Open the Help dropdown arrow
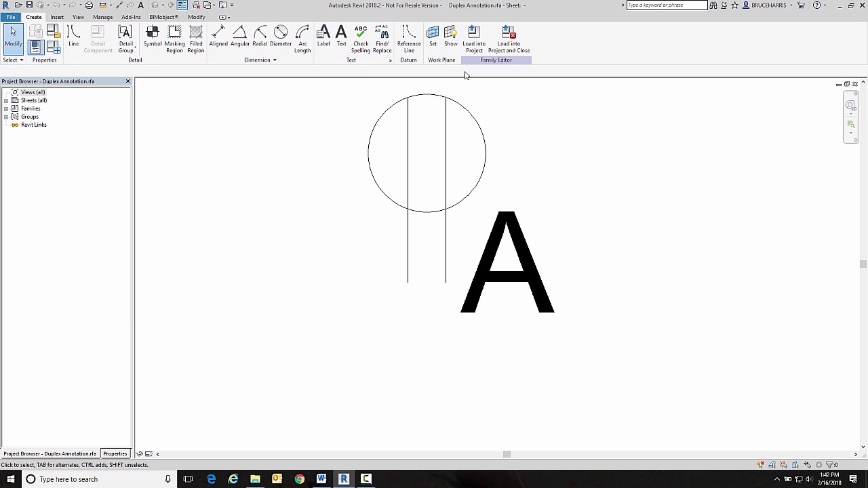868x488 pixels. 825,5
